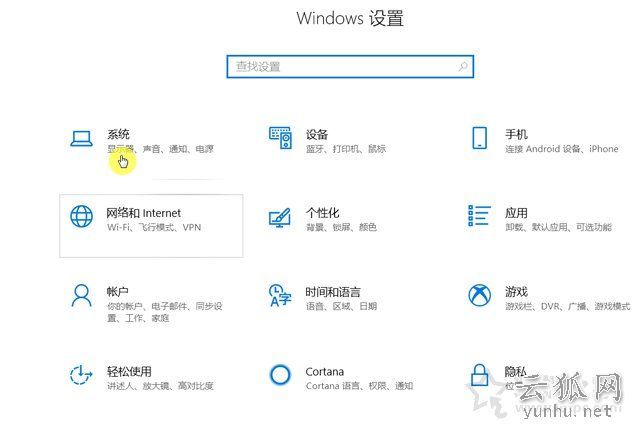The image size is (640, 425).
Task: Open the 个性化 heading
Action: pyautogui.click(x=322, y=213)
